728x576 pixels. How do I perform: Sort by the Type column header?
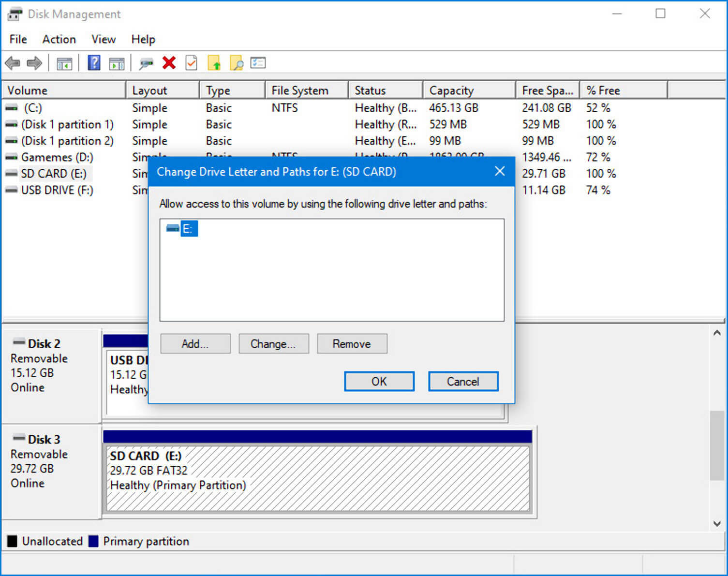(x=233, y=90)
